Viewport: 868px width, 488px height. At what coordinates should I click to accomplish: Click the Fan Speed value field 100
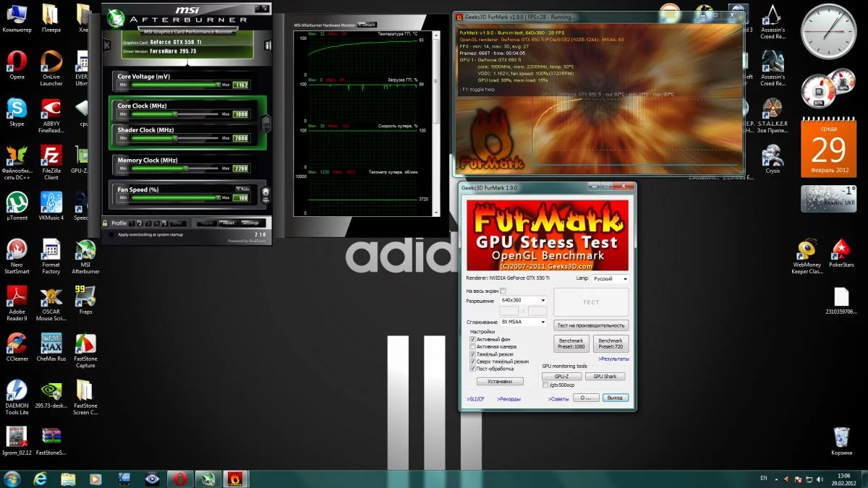point(240,197)
